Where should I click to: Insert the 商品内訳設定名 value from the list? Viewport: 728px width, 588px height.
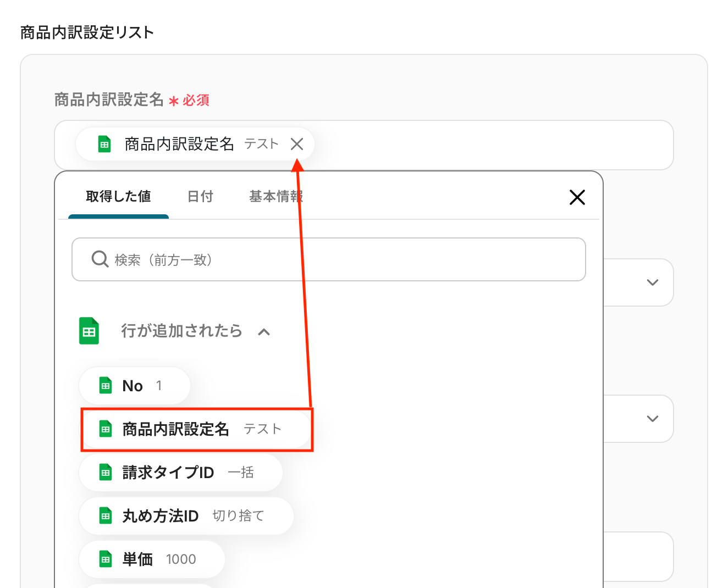(196, 429)
